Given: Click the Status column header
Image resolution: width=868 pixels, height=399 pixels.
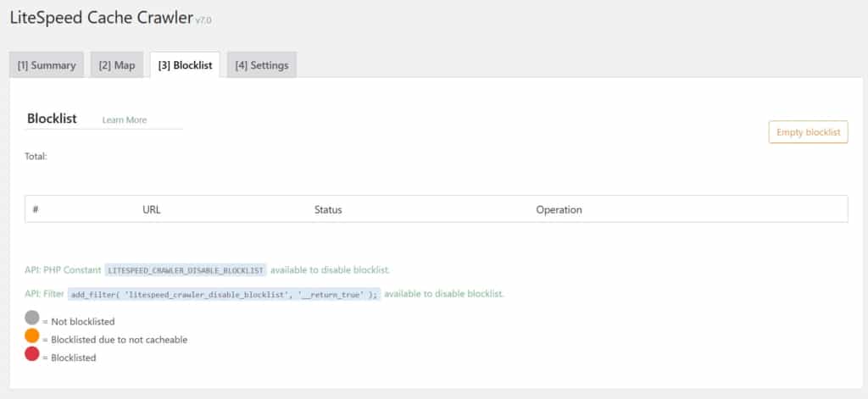Looking at the screenshot, I should (328, 210).
